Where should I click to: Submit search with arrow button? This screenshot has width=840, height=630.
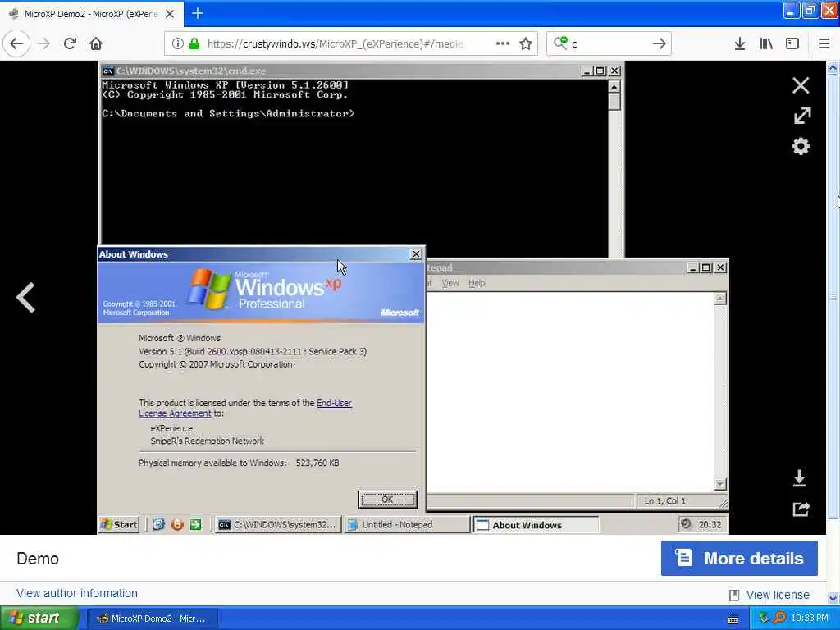660,44
